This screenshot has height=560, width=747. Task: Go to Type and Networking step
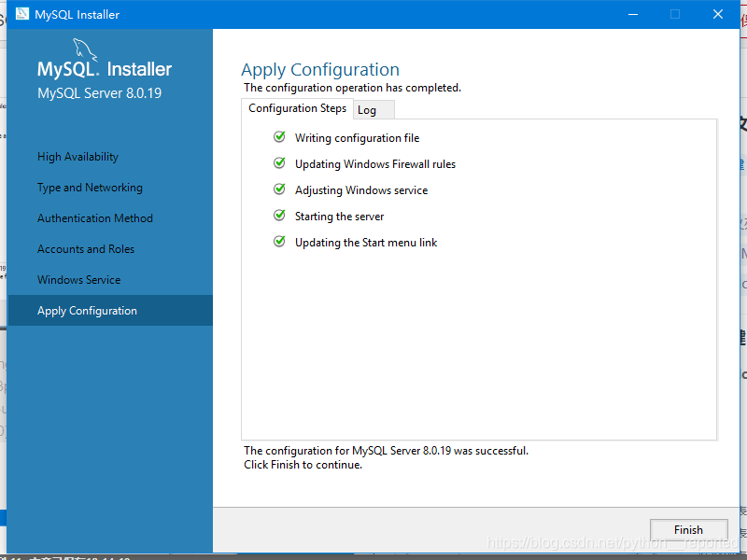tap(90, 188)
